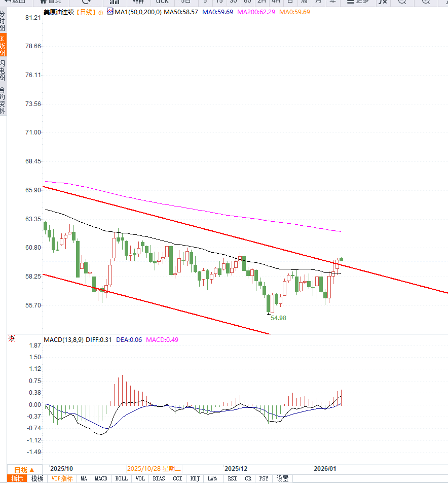Image resolution: width=448 pixels, height=483 pixels.
Task: Click the MA50:58.57 value
Action: pos(181,12)
